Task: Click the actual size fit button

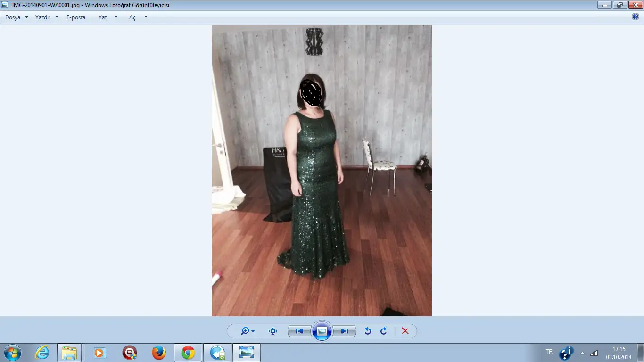Action: tap(272, 331)
